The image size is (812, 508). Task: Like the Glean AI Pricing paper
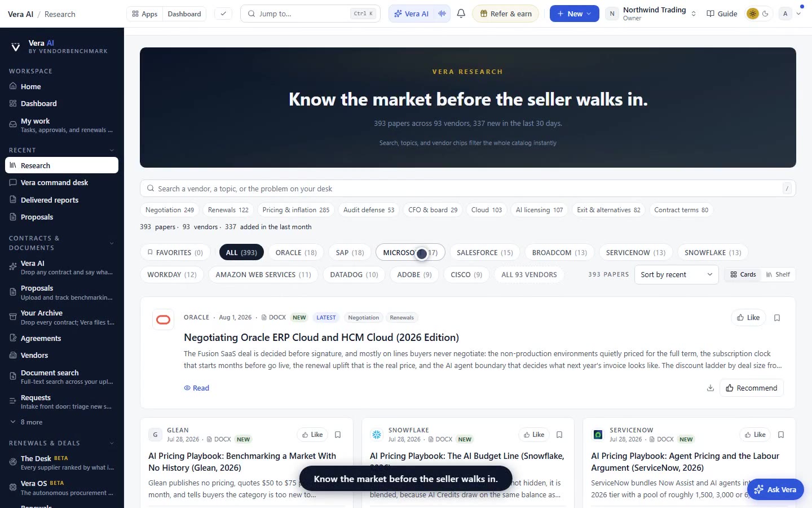click(x=312, y=435)
